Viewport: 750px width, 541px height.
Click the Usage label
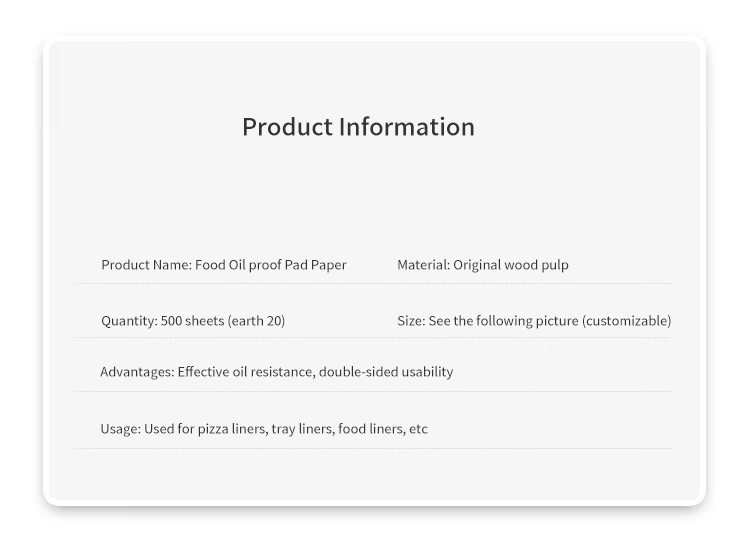[120, 429]
